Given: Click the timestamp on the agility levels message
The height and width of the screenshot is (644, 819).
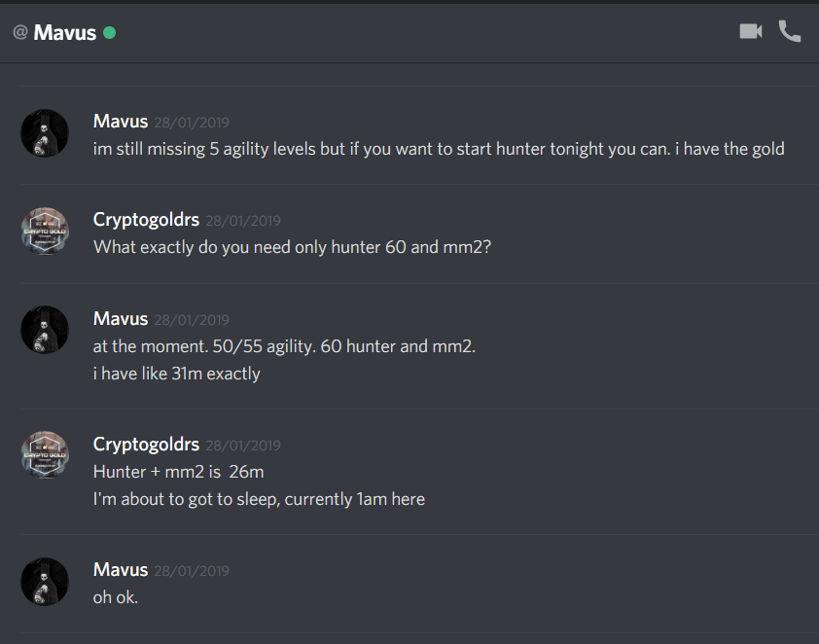Looking at the screenshot, I should click(192, 123).
